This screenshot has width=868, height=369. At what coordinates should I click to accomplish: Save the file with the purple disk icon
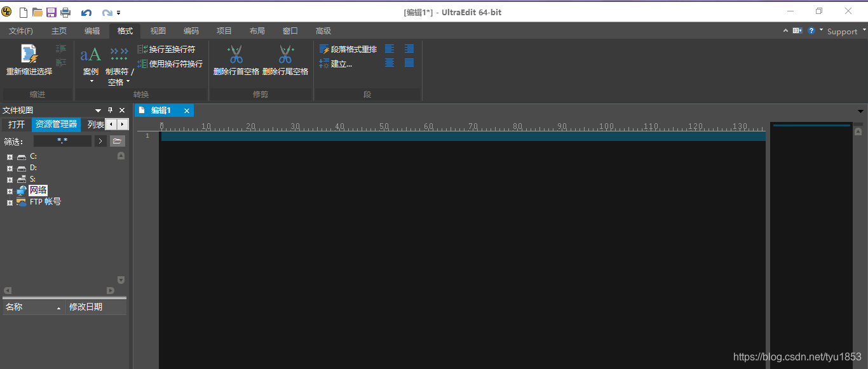point(51,12)
